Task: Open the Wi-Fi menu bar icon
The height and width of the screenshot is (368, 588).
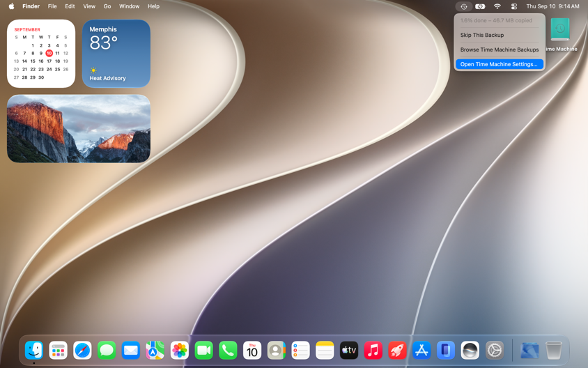Action: [497, 6]
